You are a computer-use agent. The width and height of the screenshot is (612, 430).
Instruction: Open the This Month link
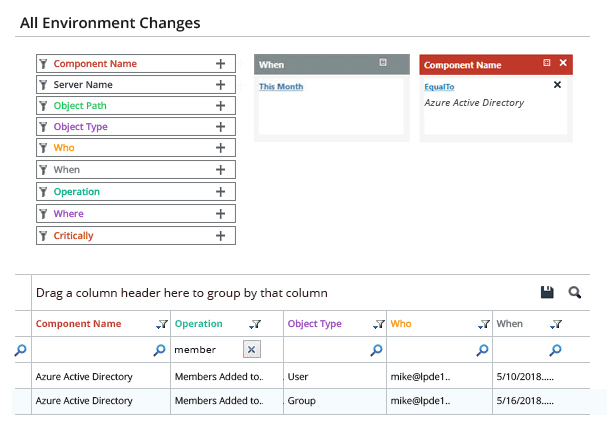click(281, 87)
